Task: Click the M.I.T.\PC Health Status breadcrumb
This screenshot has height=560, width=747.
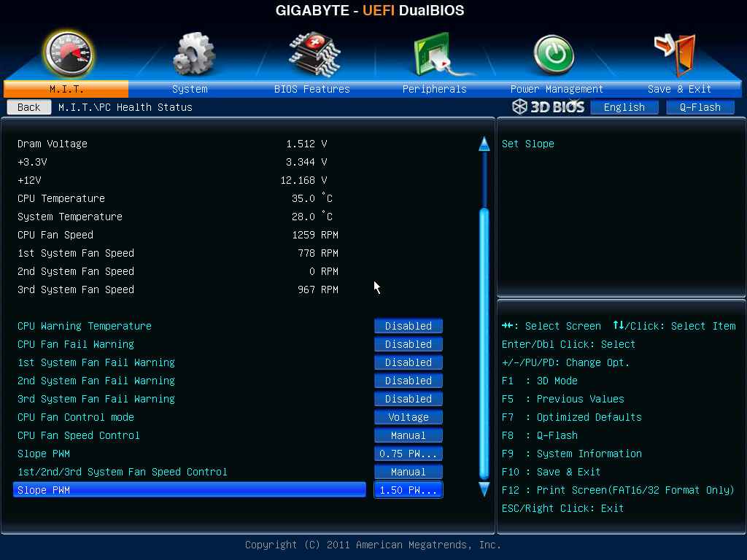Action: (x=125, y=107)
